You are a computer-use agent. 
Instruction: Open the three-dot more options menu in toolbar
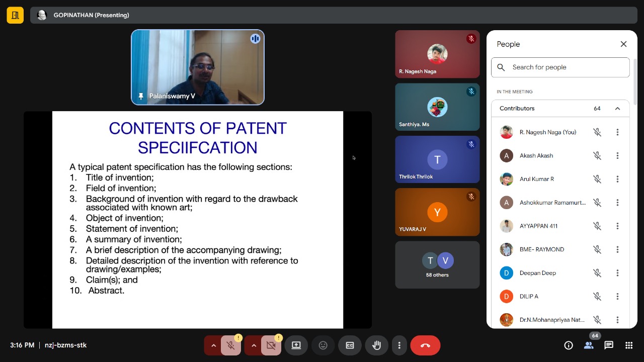click(x=399, y=345)
